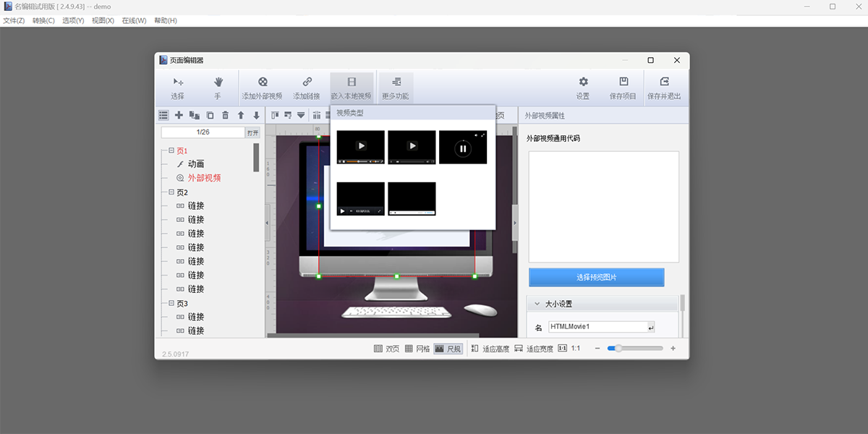Select the video type thumbnail with pause icon
Image resolution: width=868 pixels, height=434 pixels.
[x=463, y=148]
